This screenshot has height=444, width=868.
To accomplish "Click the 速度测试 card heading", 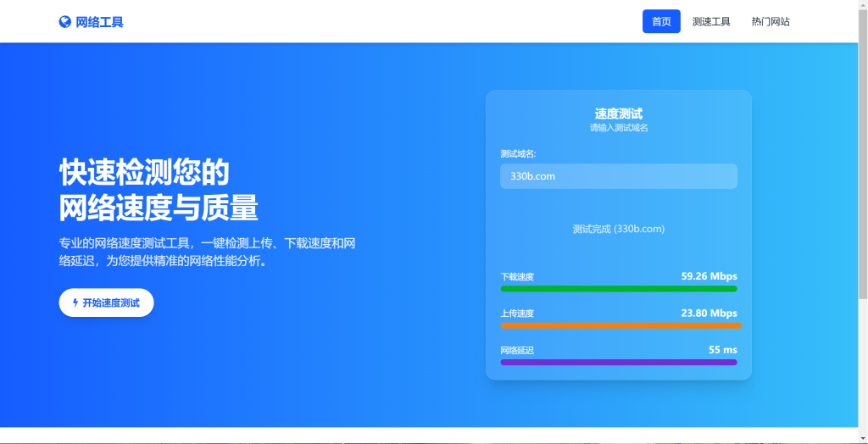I will (618, 114).
